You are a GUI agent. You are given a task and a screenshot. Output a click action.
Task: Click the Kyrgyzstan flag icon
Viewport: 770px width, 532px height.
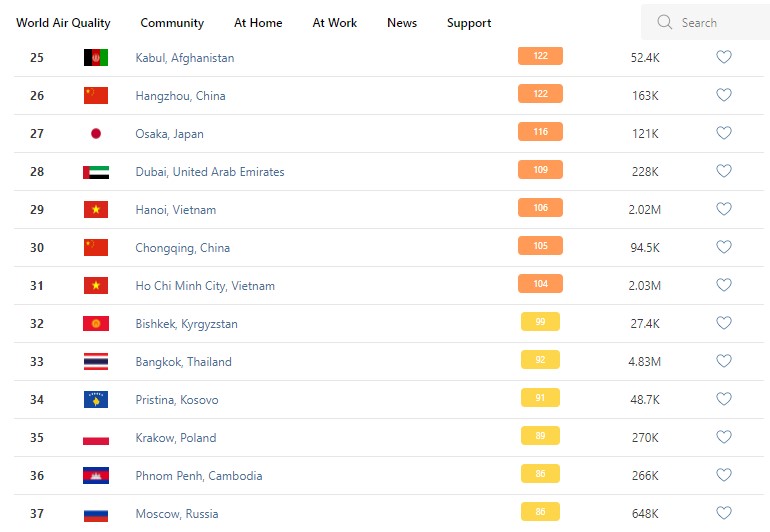[96, 324]
